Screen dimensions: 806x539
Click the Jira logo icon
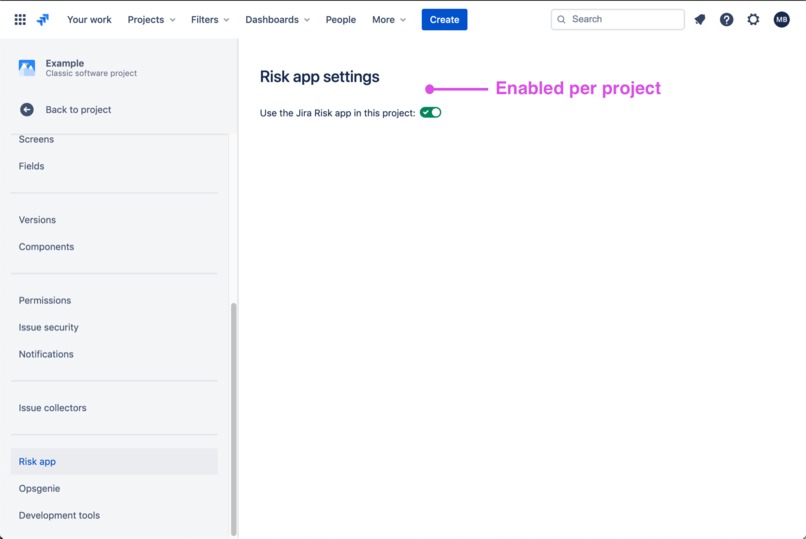pos(43,20)
